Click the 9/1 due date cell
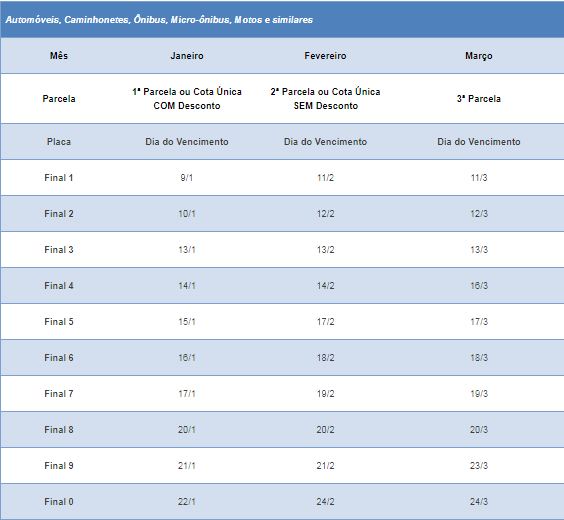Viewport: 564px width, 520px height. (187, 178)
